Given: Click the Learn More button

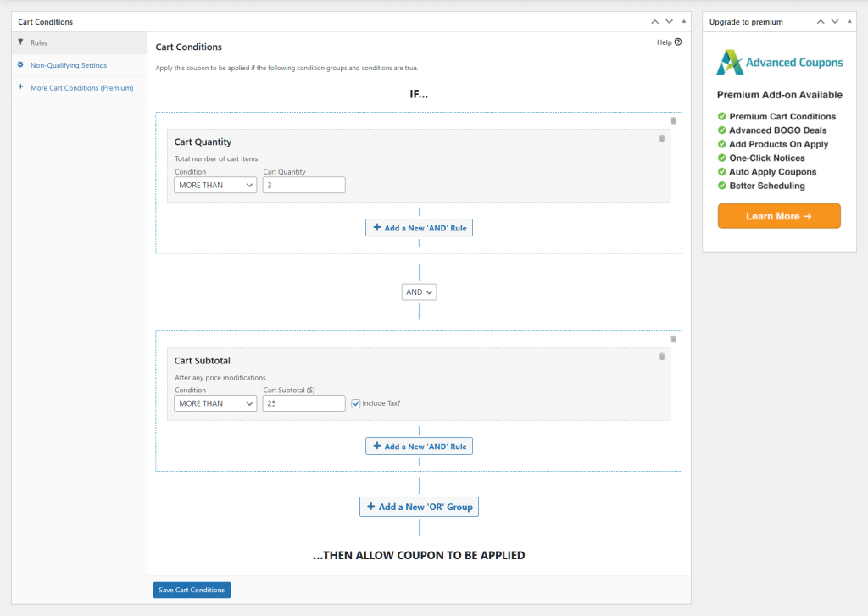Looking at the screenshot, I should [x=778, y=216].
